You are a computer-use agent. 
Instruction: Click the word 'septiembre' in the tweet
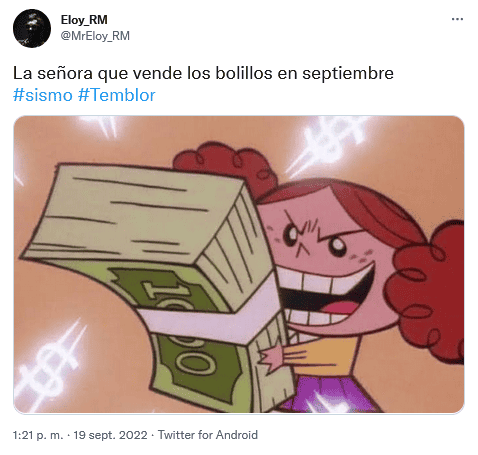click(348, 74)
